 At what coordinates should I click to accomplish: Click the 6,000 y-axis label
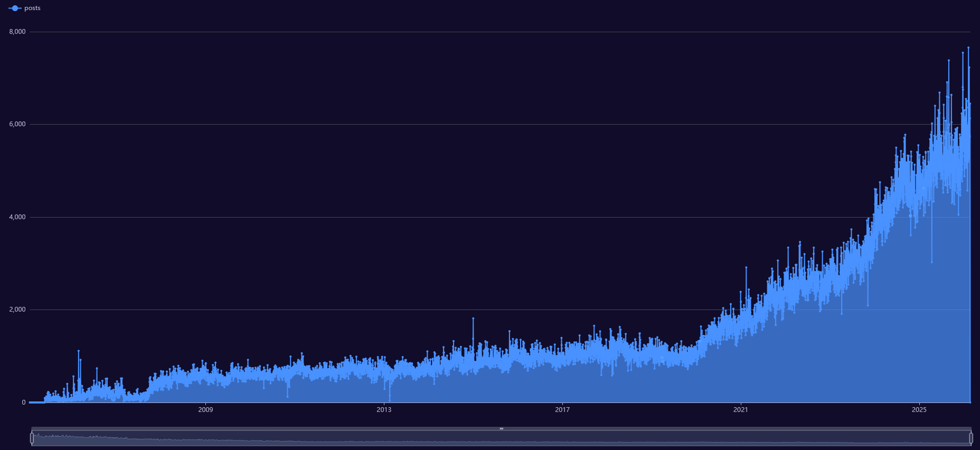[x=17, y=124]
